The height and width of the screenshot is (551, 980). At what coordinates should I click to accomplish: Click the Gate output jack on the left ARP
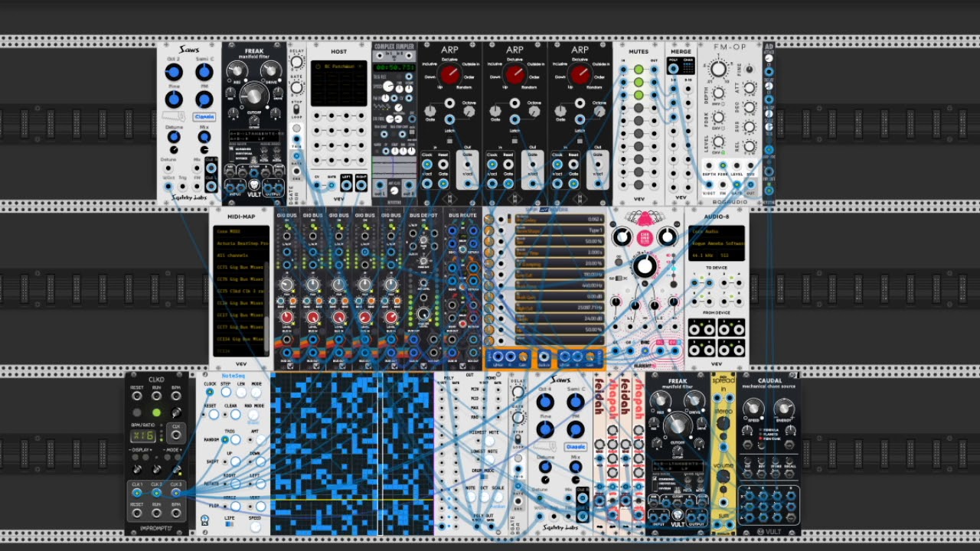pos(468,165)
